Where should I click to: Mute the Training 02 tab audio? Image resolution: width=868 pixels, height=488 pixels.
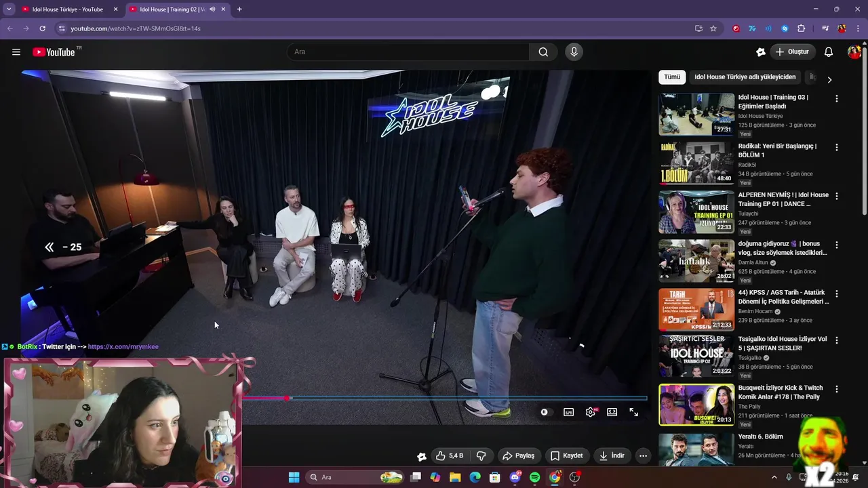pyautogui.click(x=213, y=9)
